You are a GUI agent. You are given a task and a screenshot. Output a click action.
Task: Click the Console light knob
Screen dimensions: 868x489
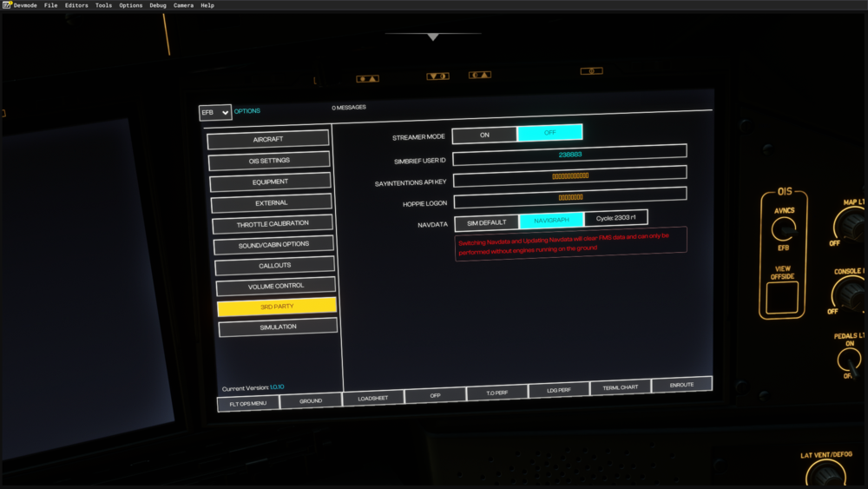click(x=851, y=295)
